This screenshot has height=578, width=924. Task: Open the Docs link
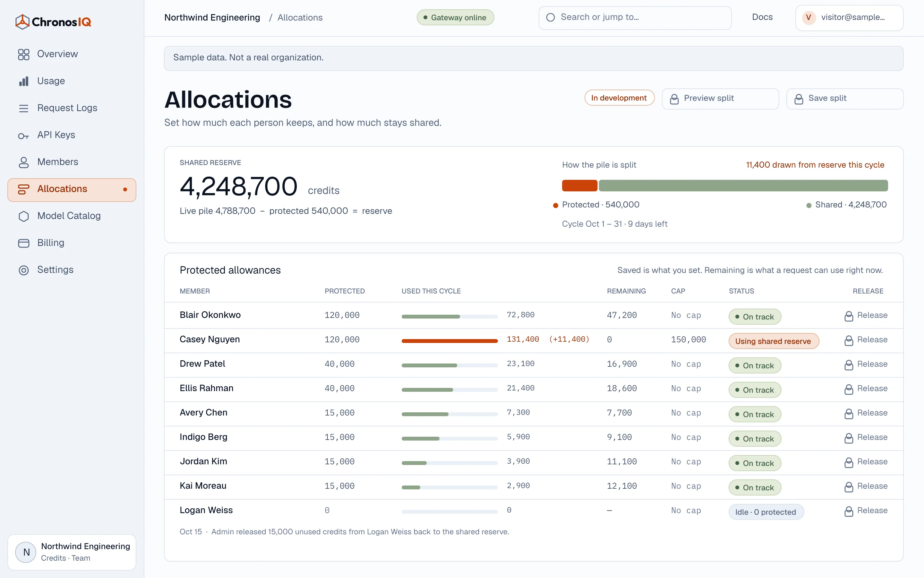coord(762,17)
